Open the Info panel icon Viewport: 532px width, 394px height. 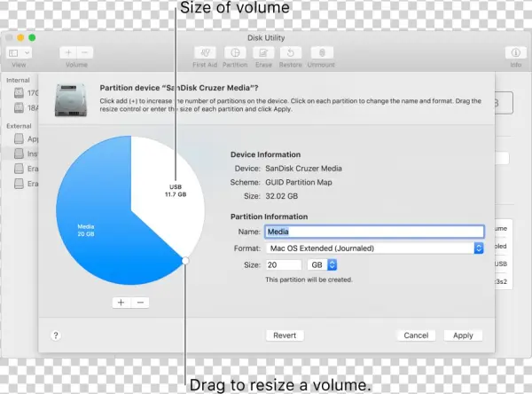point(515,53)
